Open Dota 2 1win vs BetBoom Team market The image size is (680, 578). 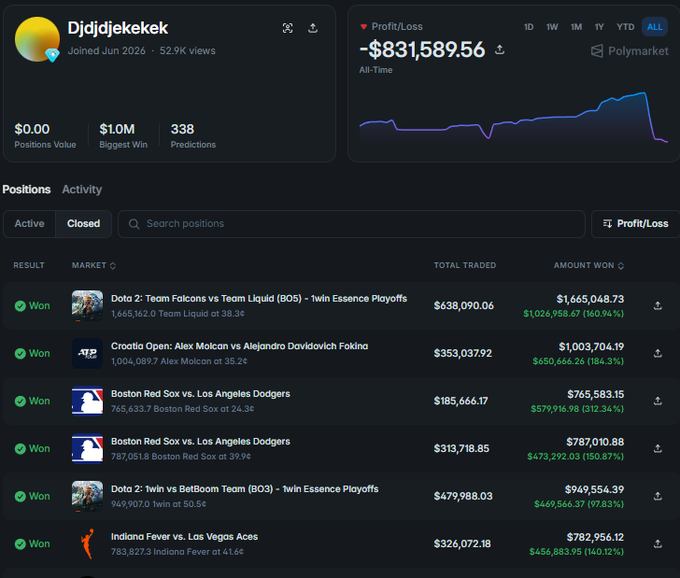tap(245, 489)
